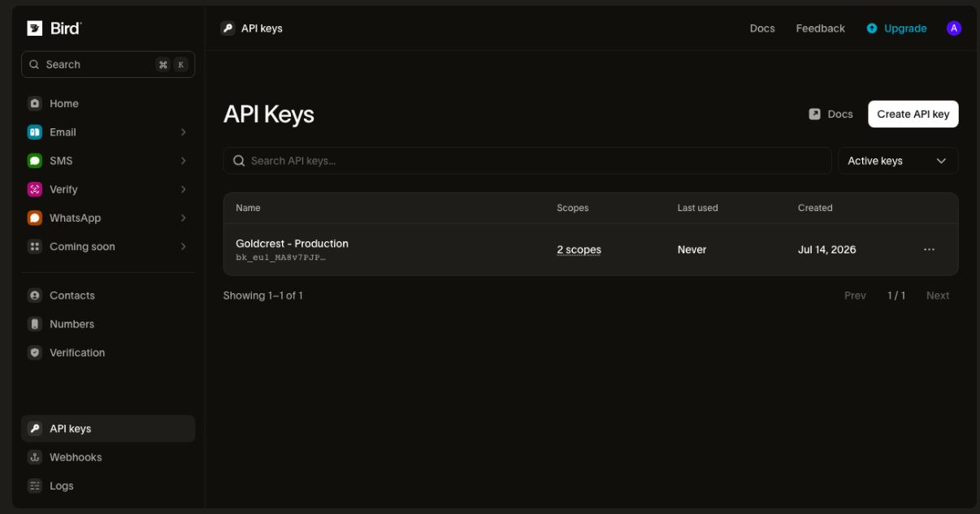
Task: Click the Upgrade arrow icon
Action: click(x=872, y=28)
